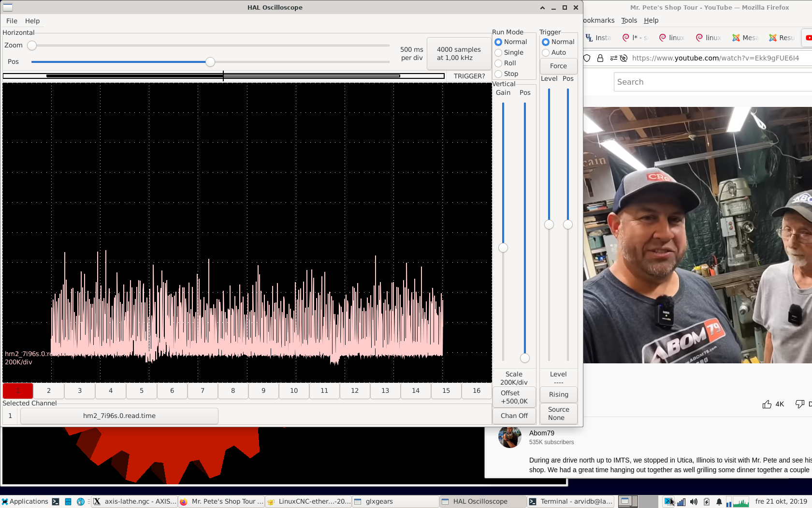Click the hm2_7i96s.0.read.time source button

pyautogui.click(x=119, y=416)
